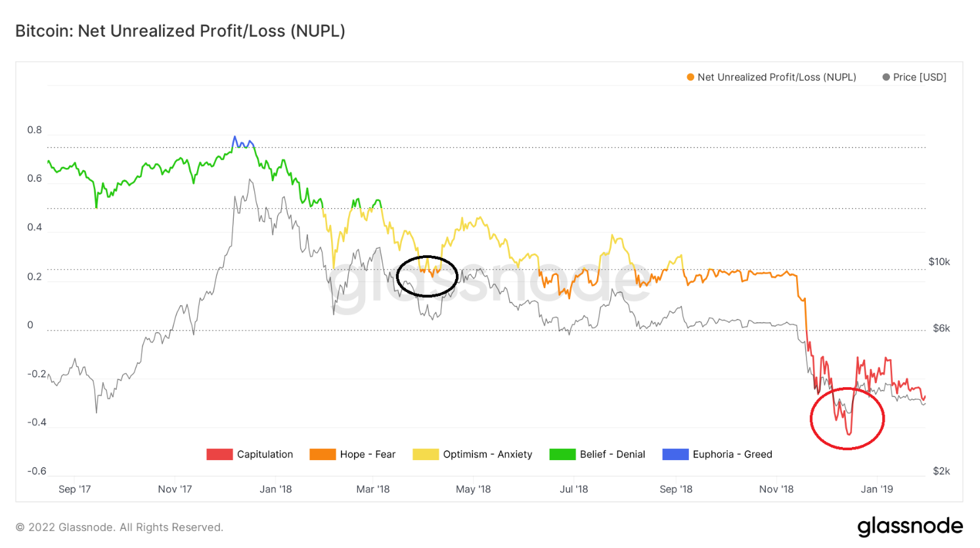Click the glassnode logo in the footer
This screenshot has width=980, height=548.
[910, 526]
